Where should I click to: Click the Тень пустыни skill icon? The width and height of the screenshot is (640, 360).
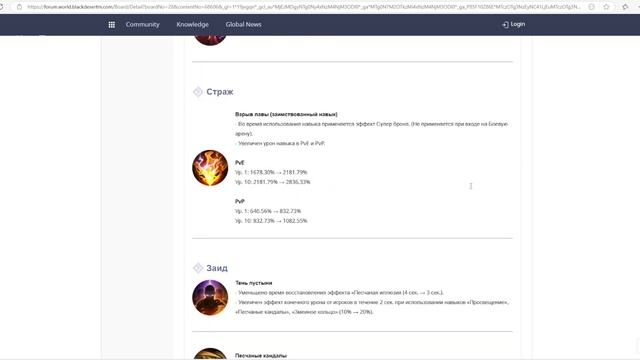pyautogui.click(x=210, y=298)
